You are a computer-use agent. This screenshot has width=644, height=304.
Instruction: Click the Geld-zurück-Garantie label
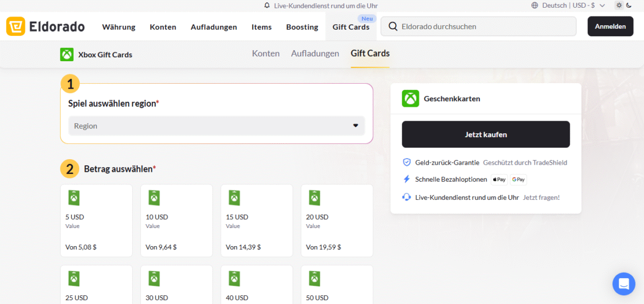coord(447,162)
